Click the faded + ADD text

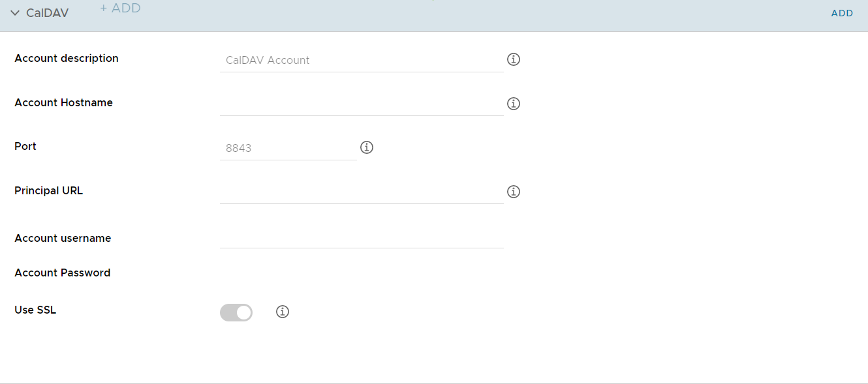(120, 8)
